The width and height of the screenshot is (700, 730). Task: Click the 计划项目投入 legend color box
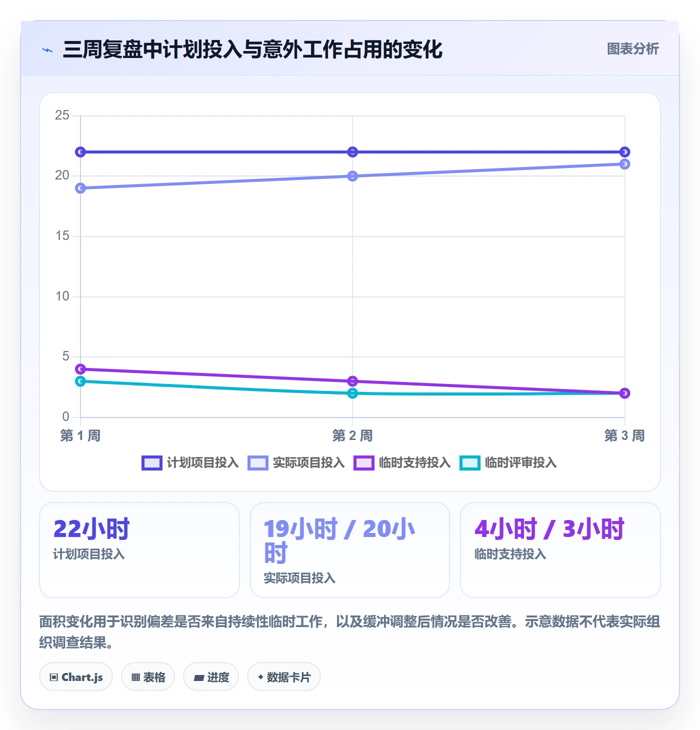(x=152, y=463)
